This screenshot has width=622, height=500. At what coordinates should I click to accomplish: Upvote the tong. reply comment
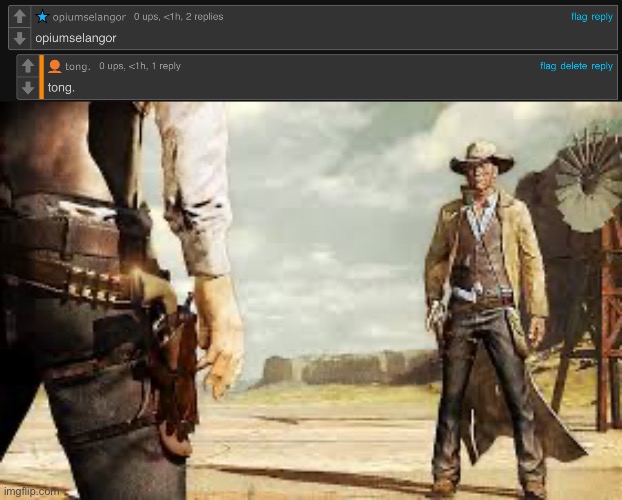[x=28, y=66]
